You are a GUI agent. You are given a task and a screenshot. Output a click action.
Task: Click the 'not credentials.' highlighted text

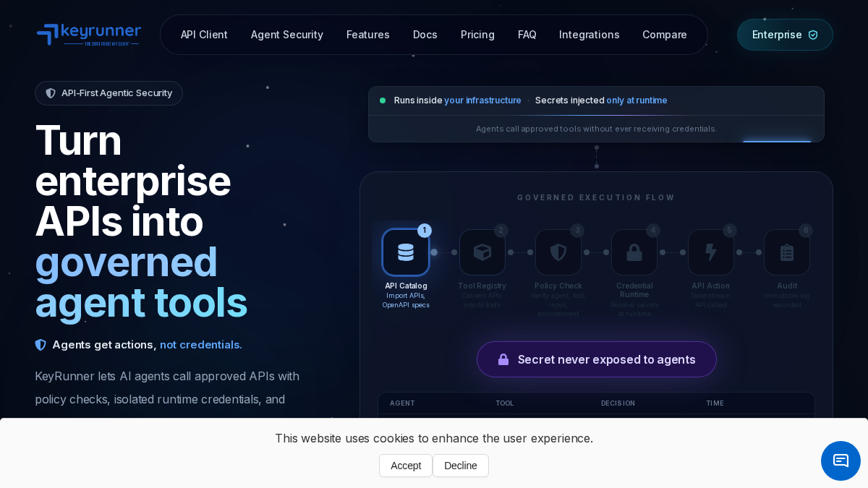pyautogui.click(x=201, y=345)
